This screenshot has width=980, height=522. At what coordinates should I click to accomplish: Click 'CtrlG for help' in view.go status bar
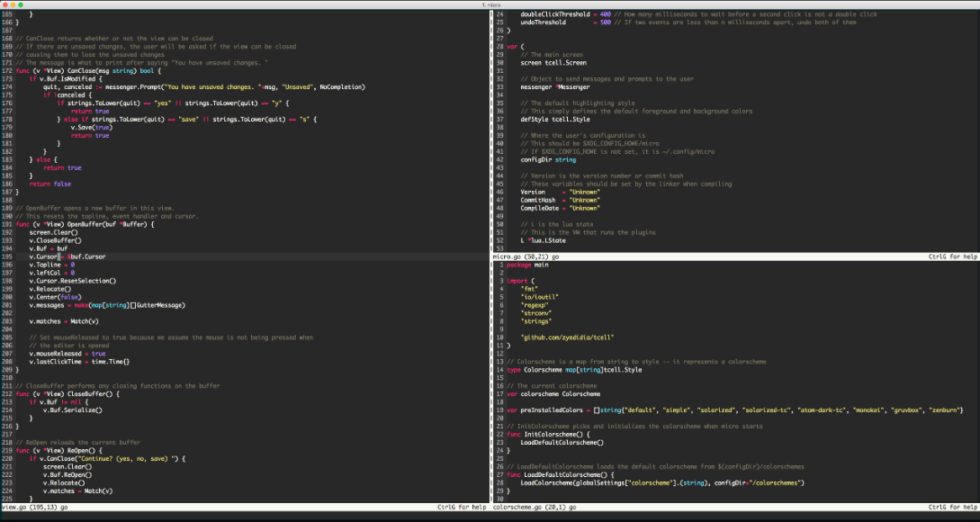coord(462,508)
